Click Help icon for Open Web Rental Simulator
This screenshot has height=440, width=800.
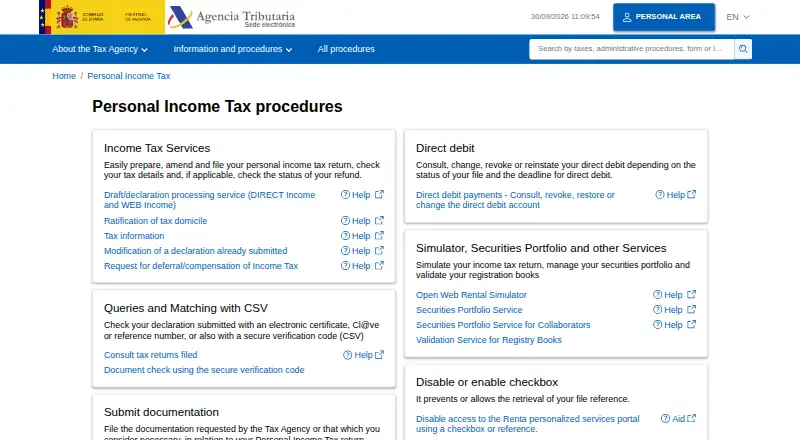[x=658, y=295]
